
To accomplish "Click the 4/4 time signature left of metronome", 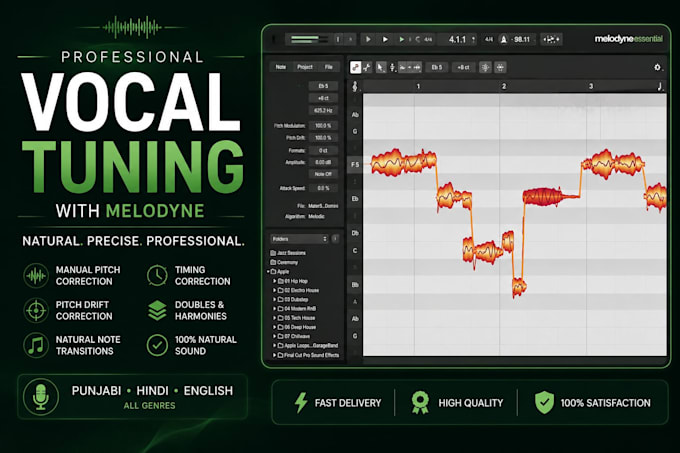I will 489,39.
